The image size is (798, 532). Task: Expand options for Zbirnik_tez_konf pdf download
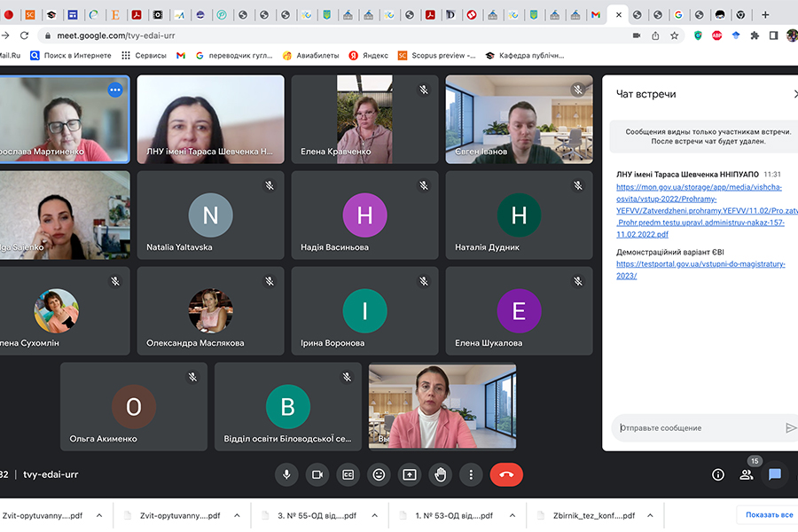click(653, 515)
